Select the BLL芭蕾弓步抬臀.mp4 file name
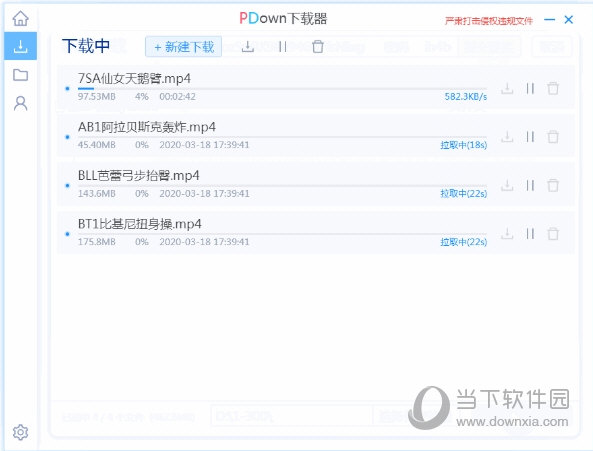This screenshot has width=593, height=451. [x=138, y=175]
